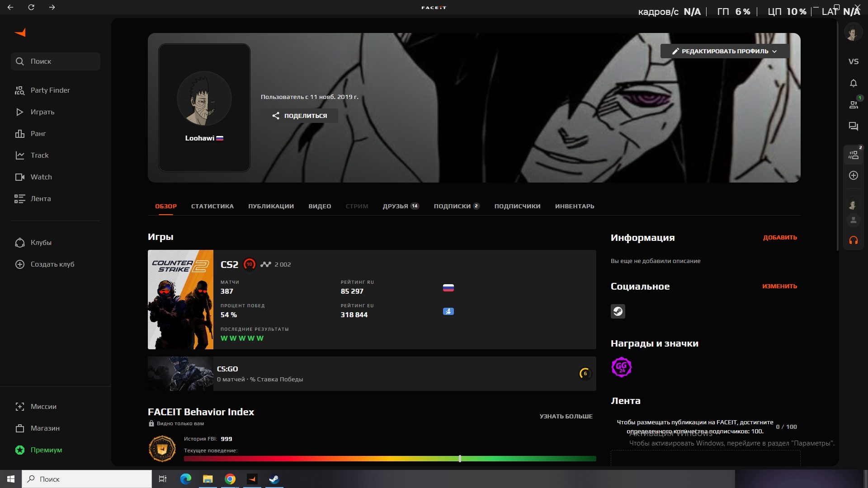Image resolution: width=868 pixels, height=488 pixels.
Task: Open the friends list icon in right sidebar
Action: (853, 105)
